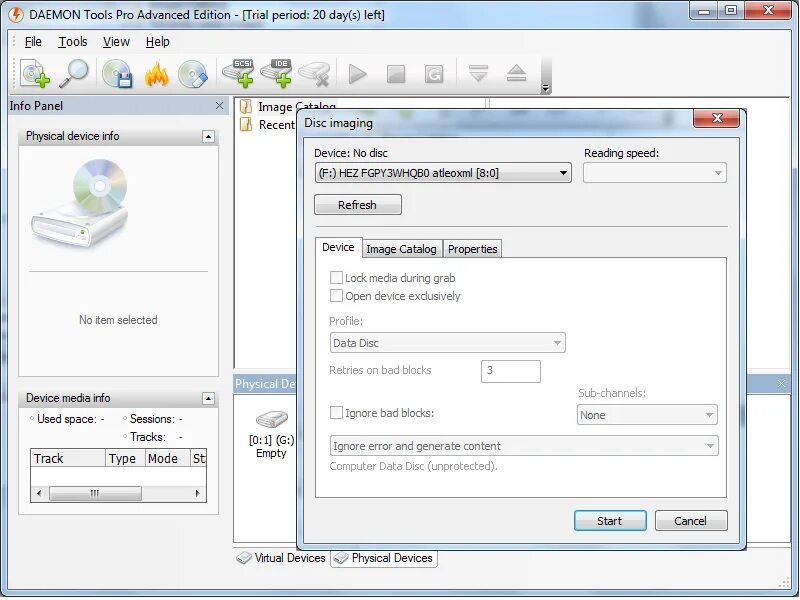Click the stop unmount toolbar icon

(x=396, y=74)
